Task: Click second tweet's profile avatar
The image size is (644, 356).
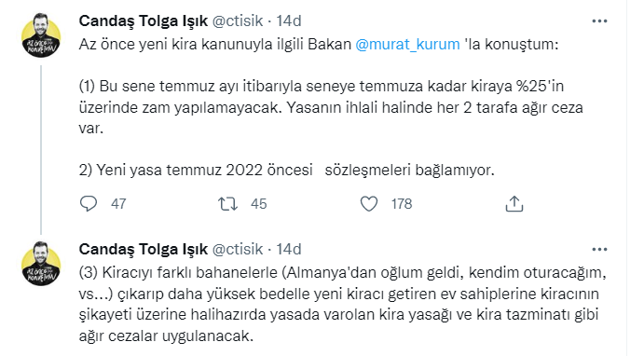Action: [41, 264]
